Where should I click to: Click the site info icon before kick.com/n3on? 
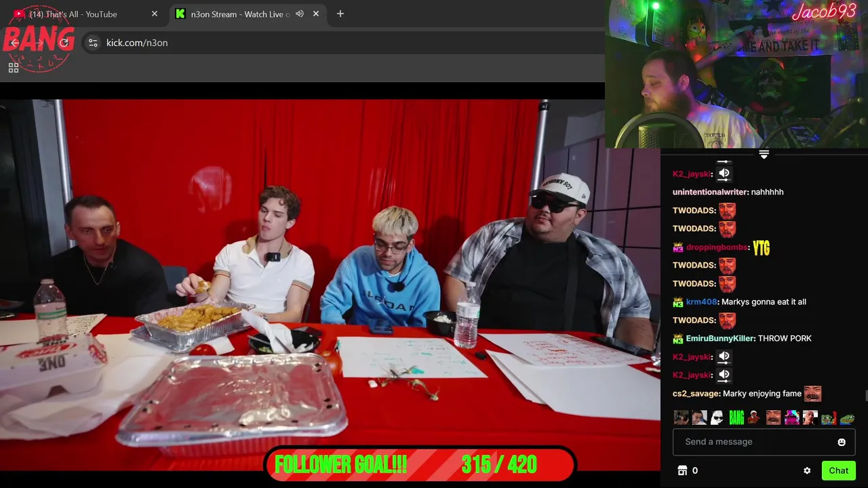(x=93, y=43)
